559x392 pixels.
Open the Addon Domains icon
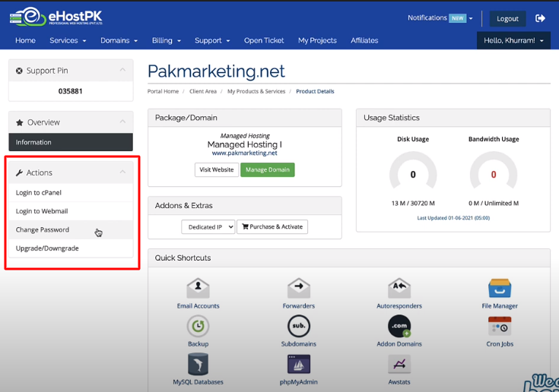[x=399, y=326]
